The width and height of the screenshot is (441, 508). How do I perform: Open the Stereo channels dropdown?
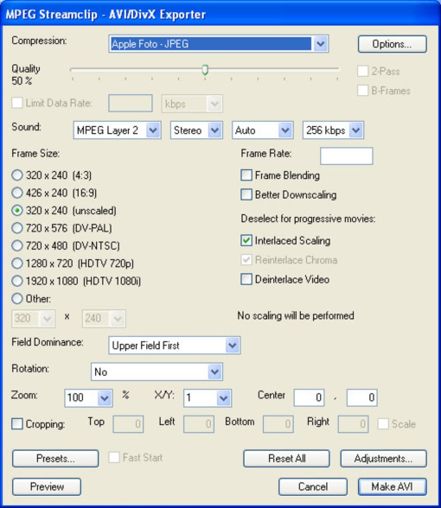click(x=196, y=130)
